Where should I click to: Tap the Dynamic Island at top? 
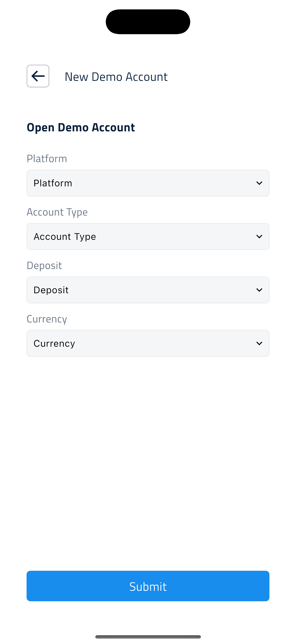pos(148,22)
